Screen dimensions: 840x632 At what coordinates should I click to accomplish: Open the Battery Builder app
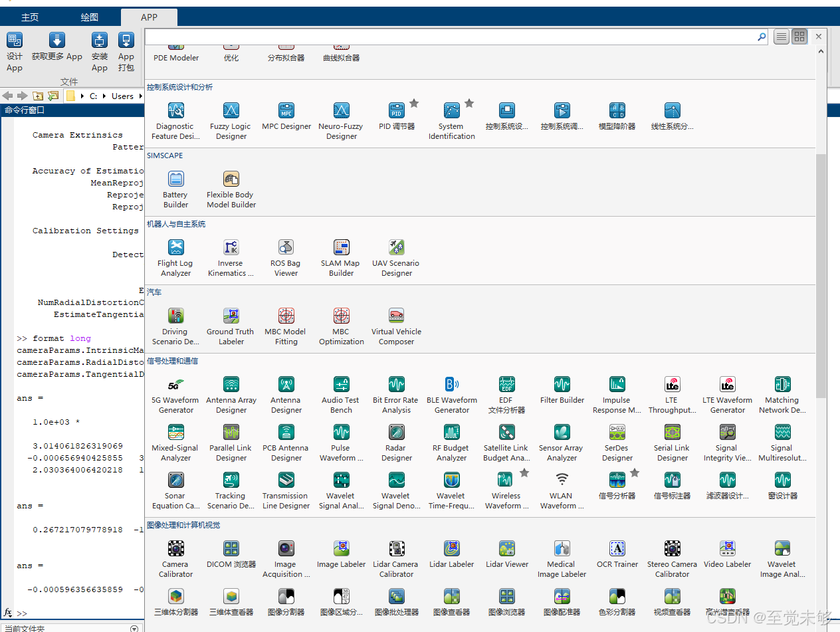175,189
